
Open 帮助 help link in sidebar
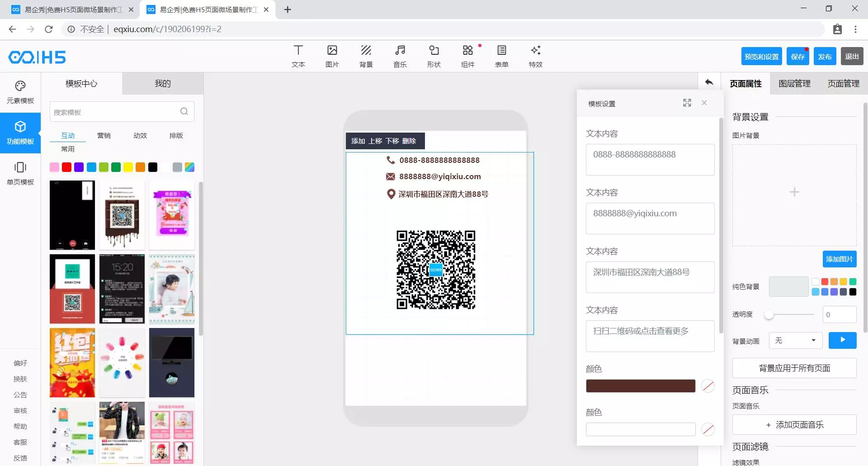click(x=20, y=426)
